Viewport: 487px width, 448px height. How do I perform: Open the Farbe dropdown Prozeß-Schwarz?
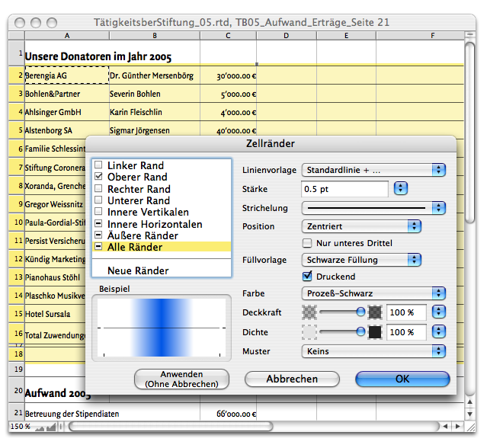373,293
